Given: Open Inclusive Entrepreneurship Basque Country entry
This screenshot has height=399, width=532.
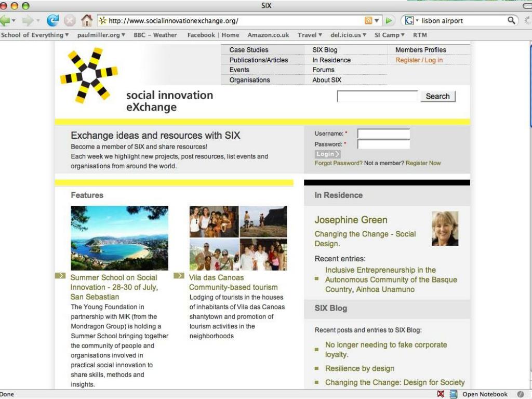Looking at the screenshot, I should click(391, 280).
